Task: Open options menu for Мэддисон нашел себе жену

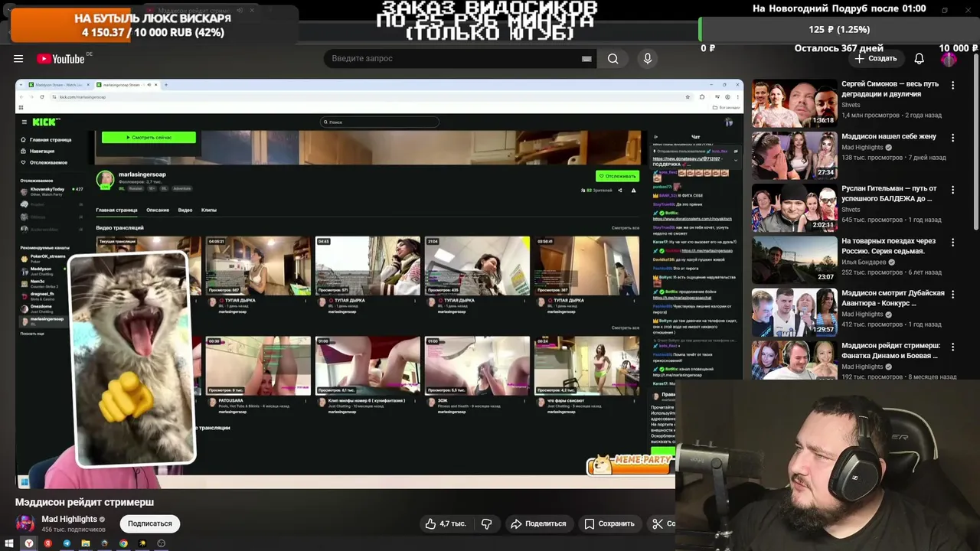Action: [x=952, y=138]
